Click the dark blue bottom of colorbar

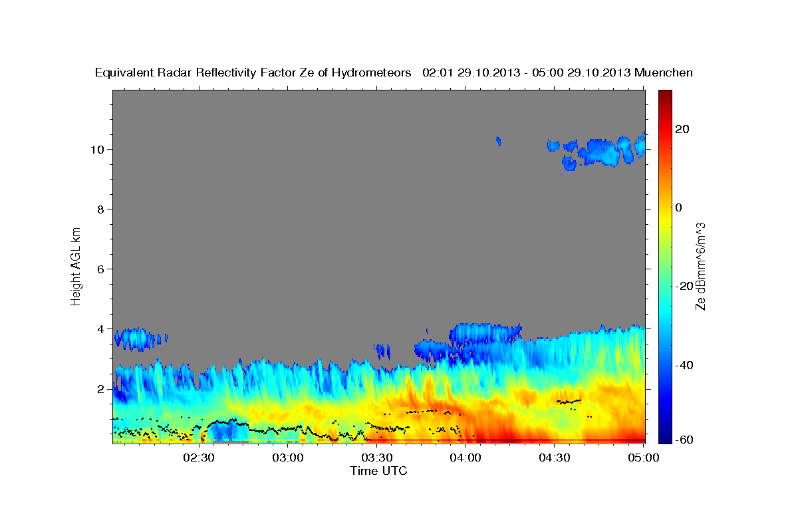(664, 438)
